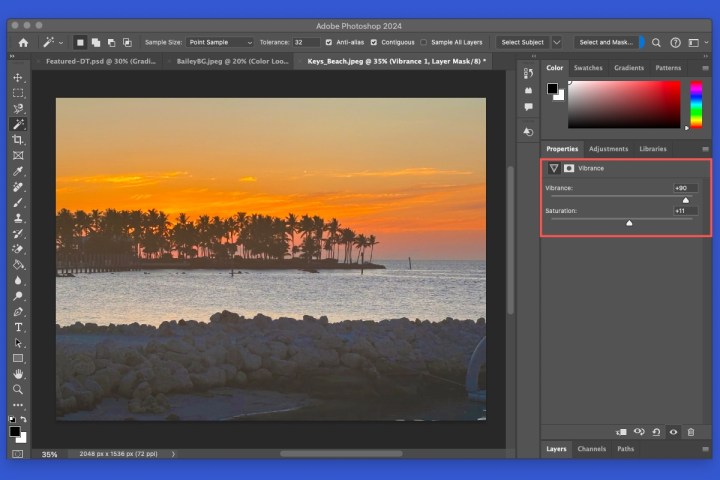Select the Rectangular Marquee tool
Viewport: 720px width, 480px height.
[18, 93]
